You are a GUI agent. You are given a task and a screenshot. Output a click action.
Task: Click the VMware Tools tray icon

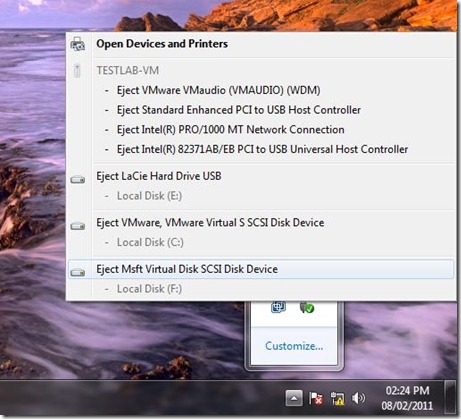[x=278, y=307]
